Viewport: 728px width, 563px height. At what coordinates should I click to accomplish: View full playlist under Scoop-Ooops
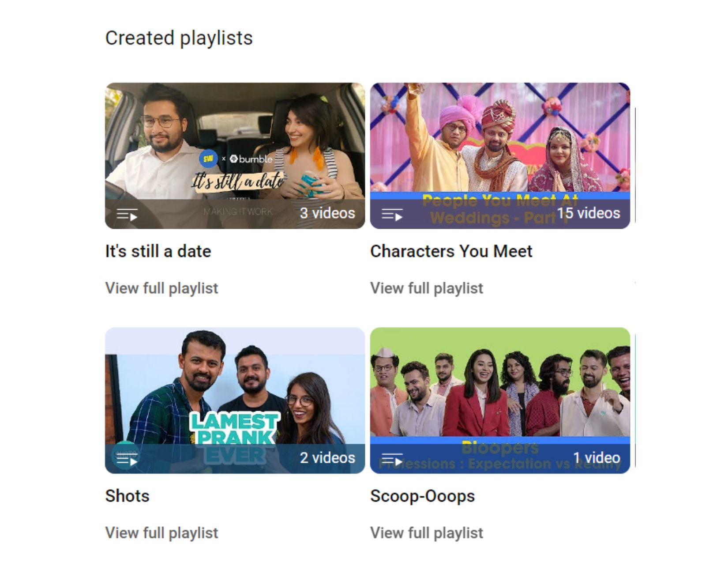[x=427, y=533]
